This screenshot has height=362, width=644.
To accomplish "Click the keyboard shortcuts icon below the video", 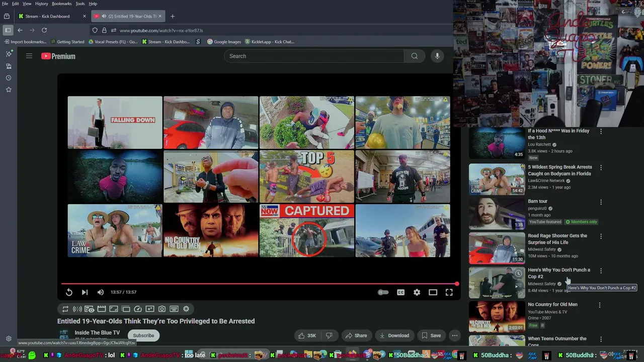I will pos(174,309).
